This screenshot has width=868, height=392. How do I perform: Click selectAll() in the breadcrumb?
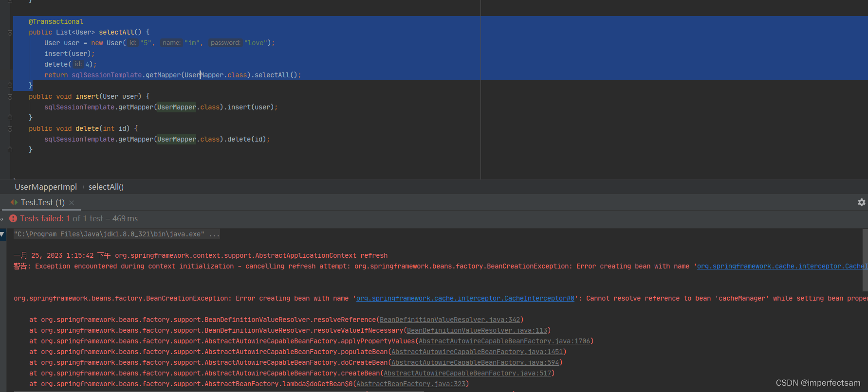click(106, 187)
